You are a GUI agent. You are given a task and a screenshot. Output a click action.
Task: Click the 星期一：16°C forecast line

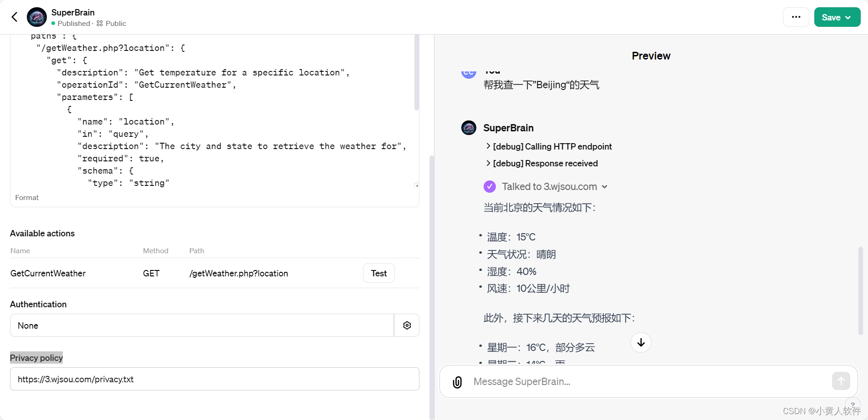(x=541, y=348)
